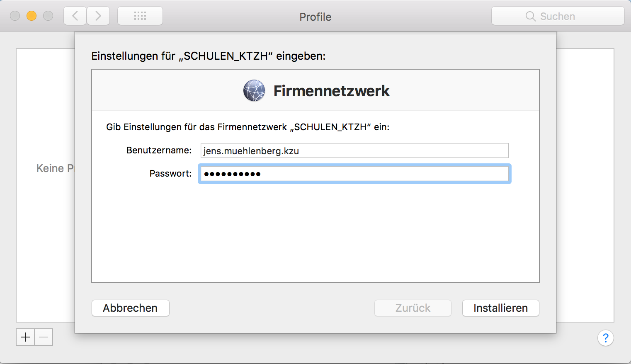Click the back navigation arrow

75,16
